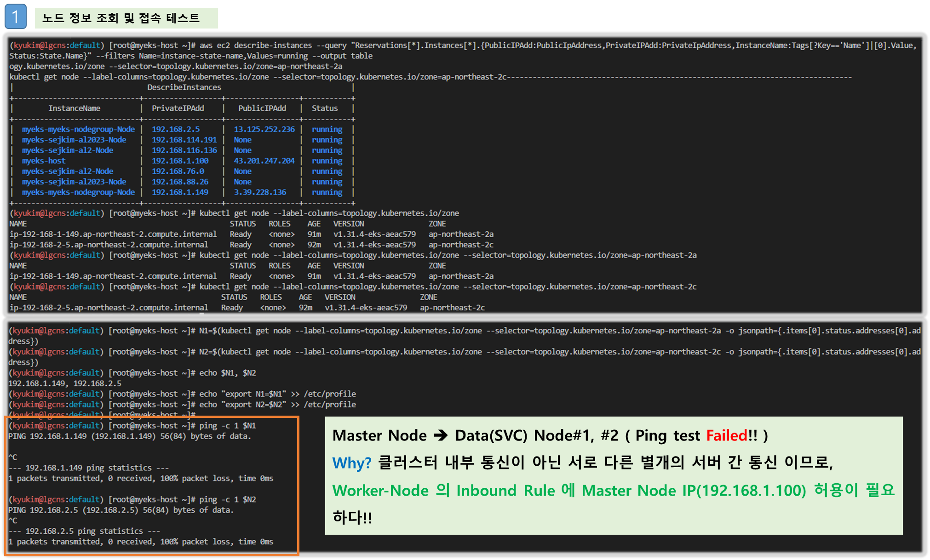Click the PublicIPAdd column header

coord(262,109)
